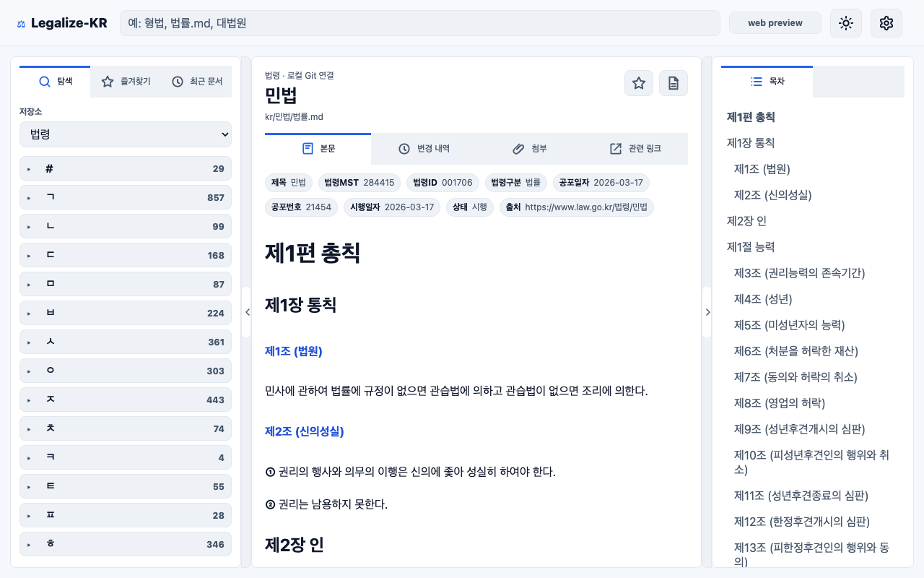The width and height of the screenshot is (924, 578).
Task: Open the 본문 tab
Action: pos(318,149)
